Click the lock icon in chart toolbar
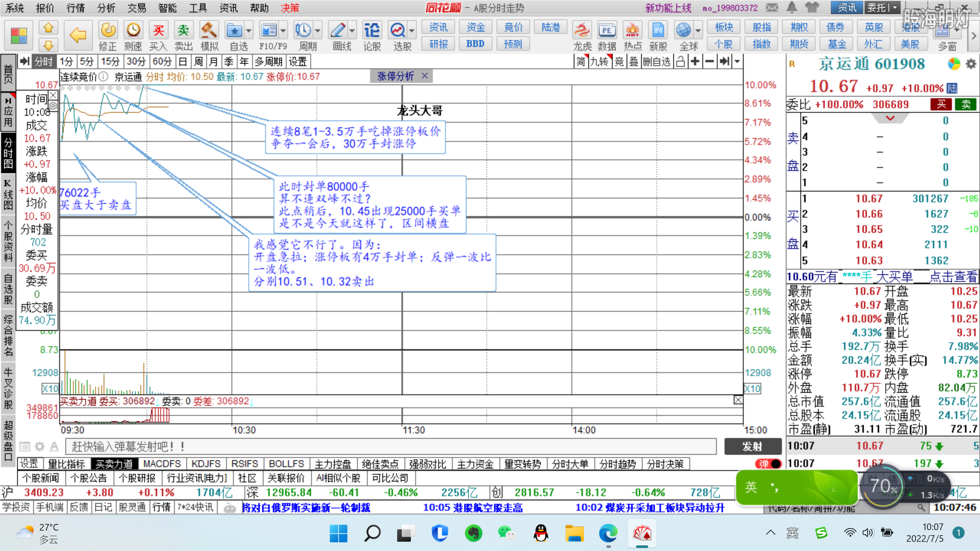Image resolution: width=980 pixels, height=551 pixels. 680,62
